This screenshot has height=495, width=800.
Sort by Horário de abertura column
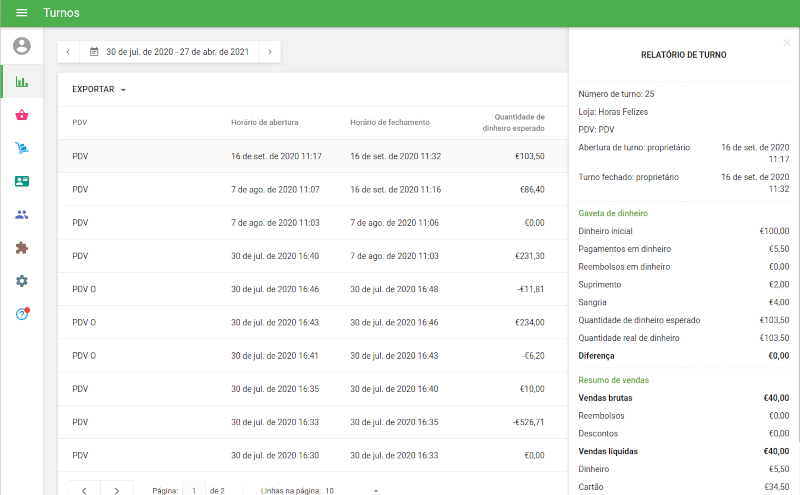(x=264, y=122)
